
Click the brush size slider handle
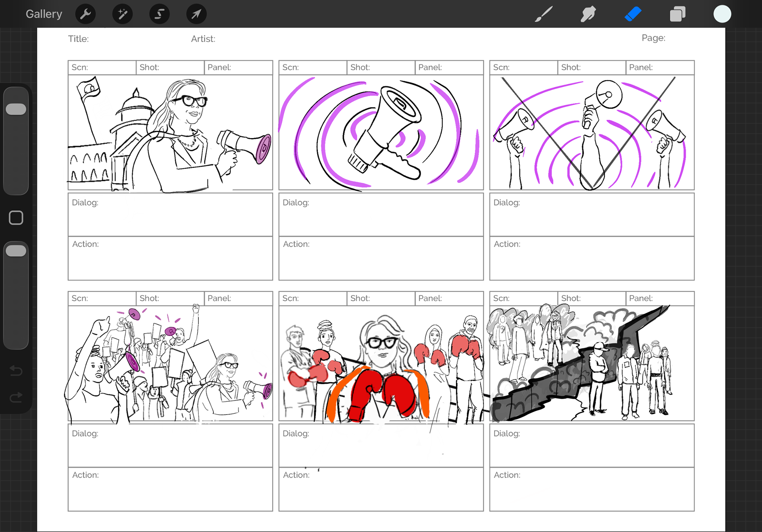pyautogui.click(x=16, y=109)
